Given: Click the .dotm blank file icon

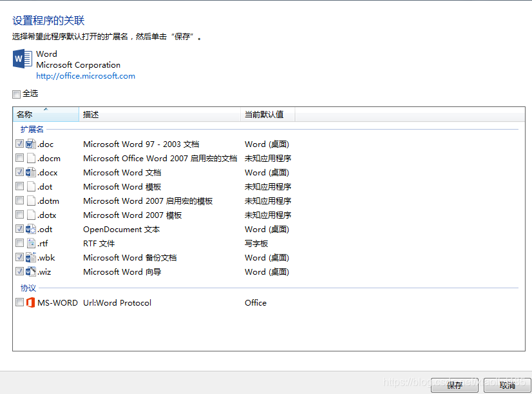Looking at the screenshot, I should [31, 201].
